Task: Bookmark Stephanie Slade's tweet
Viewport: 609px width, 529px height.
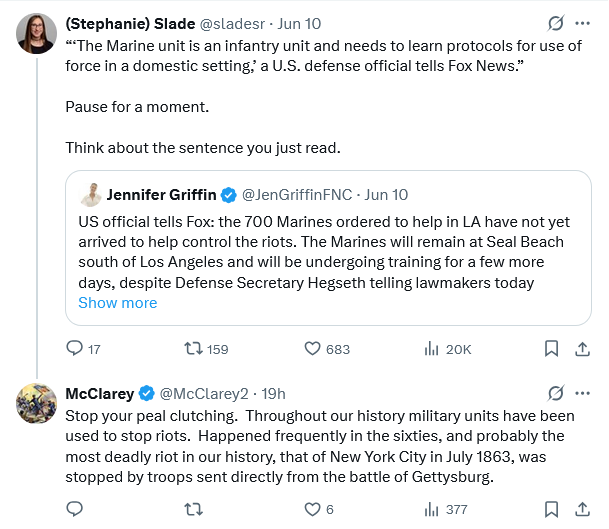Action: (551, 349)
